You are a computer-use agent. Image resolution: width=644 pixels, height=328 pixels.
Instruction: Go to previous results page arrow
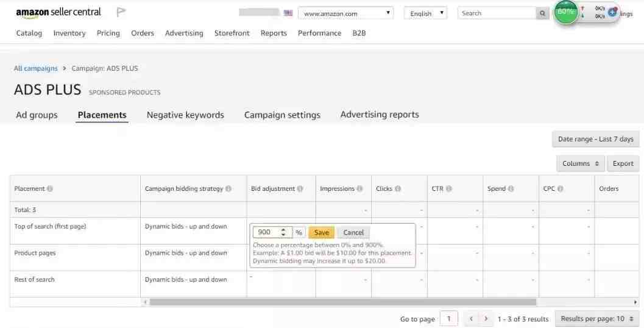(471, 318)
